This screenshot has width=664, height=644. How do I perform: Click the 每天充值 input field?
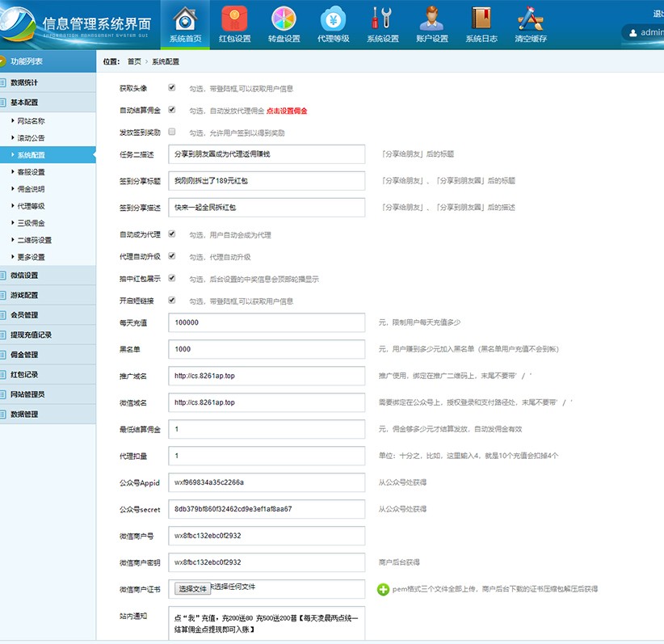click(x=267, y=322)
